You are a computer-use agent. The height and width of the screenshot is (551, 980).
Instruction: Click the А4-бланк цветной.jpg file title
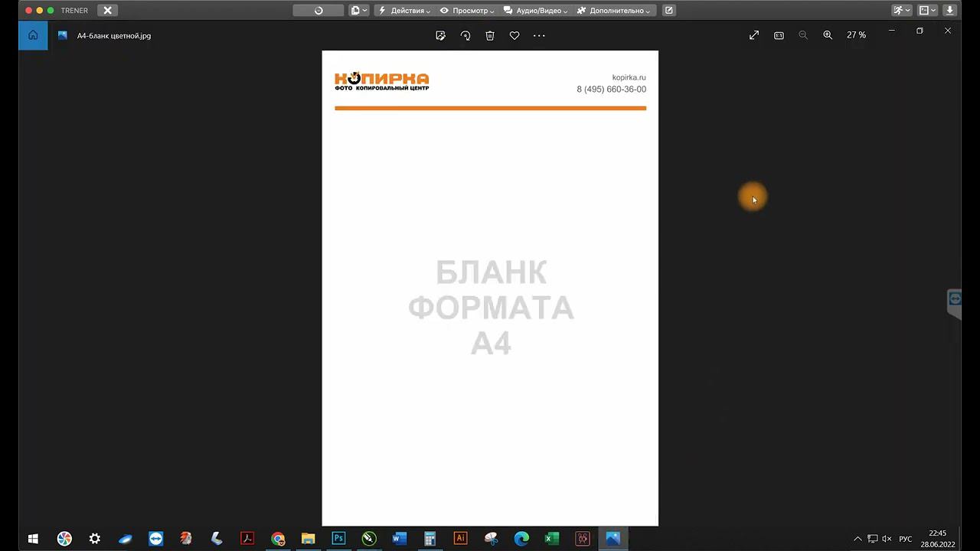pos(114,36)
